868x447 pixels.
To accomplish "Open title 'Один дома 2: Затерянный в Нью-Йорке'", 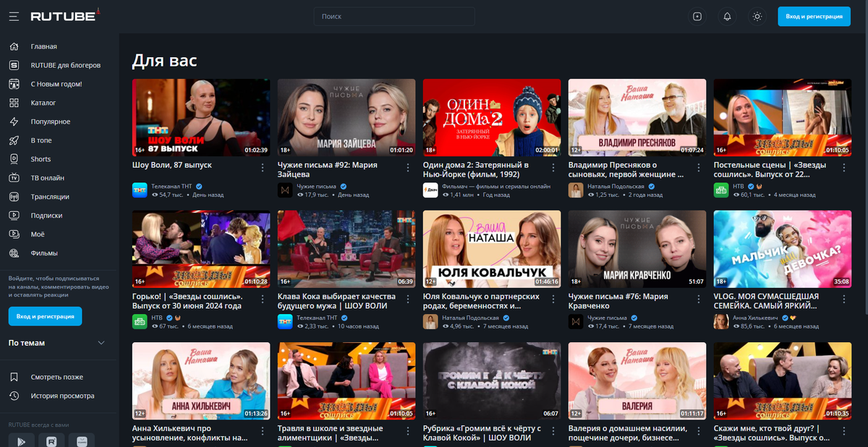I will tap(477, 169).
